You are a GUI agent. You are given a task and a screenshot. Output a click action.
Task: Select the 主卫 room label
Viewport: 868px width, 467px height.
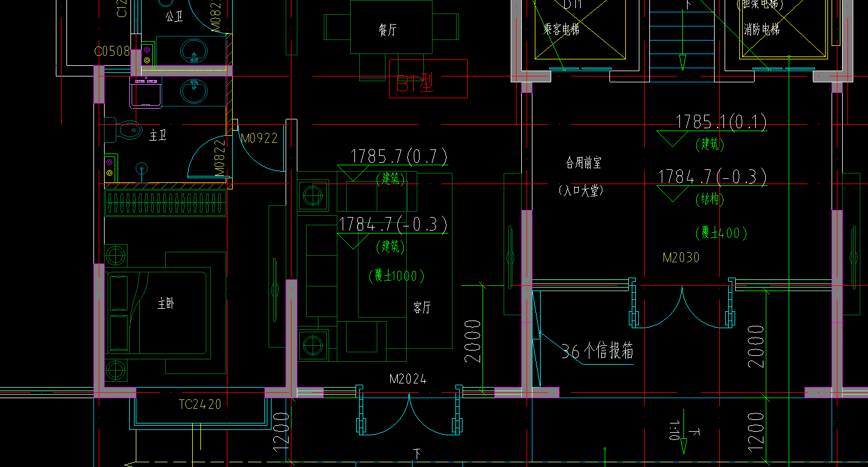[158, 136]
